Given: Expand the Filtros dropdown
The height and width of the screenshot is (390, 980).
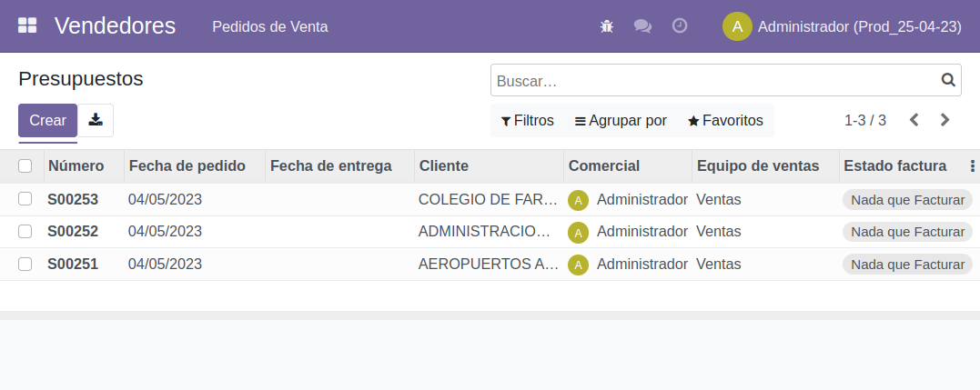Looking at the screenshot, I should coord(528,120).
